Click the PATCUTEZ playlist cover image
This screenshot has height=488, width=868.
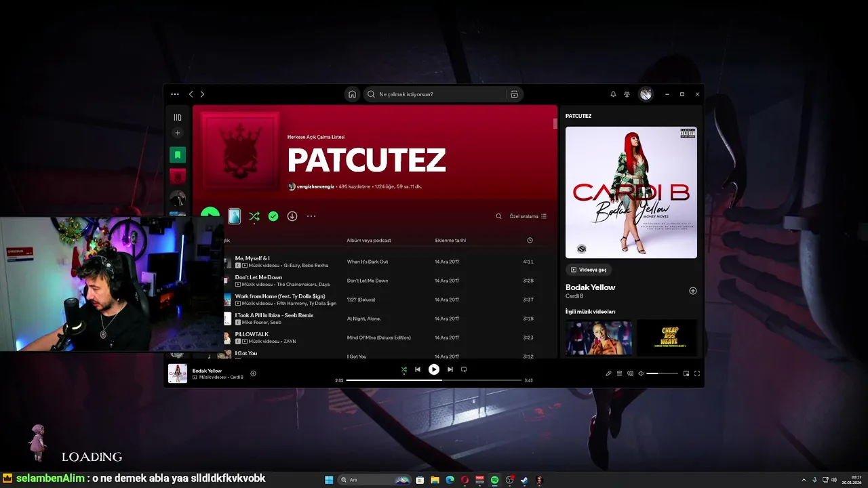coord(240,151)
